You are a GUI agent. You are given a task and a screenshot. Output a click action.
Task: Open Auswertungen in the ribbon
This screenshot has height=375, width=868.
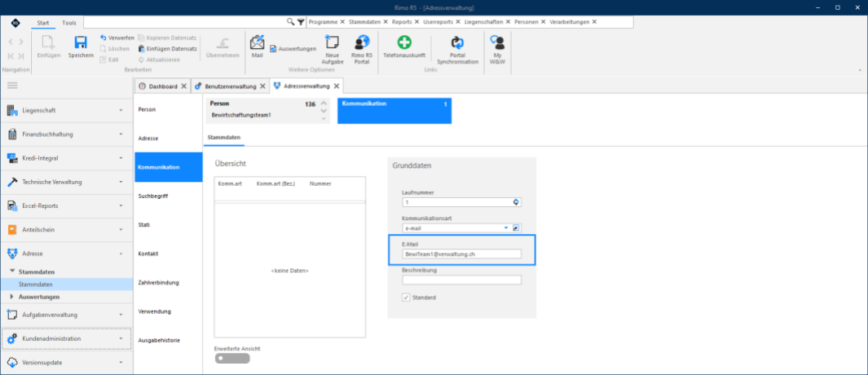coord(293,49)
